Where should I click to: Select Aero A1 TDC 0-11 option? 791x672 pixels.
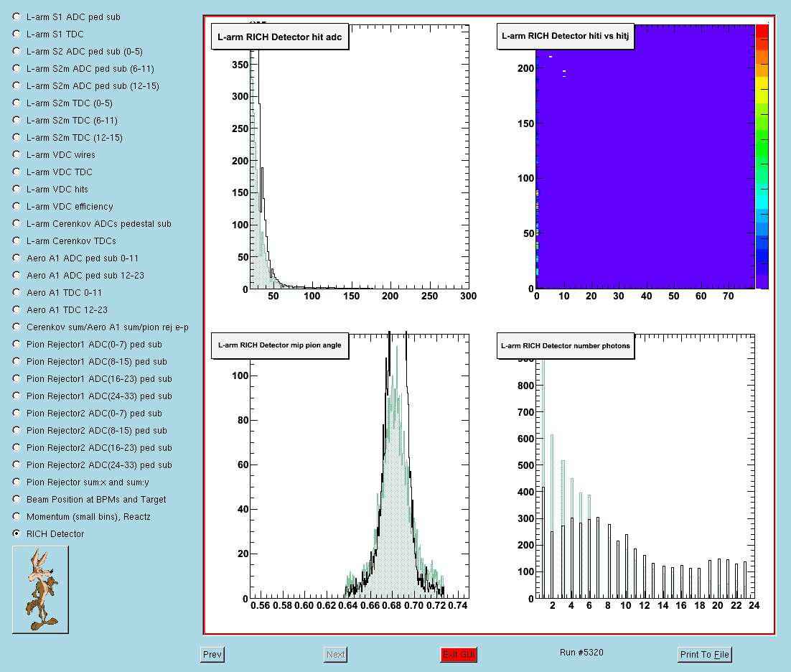pos(17,292)
